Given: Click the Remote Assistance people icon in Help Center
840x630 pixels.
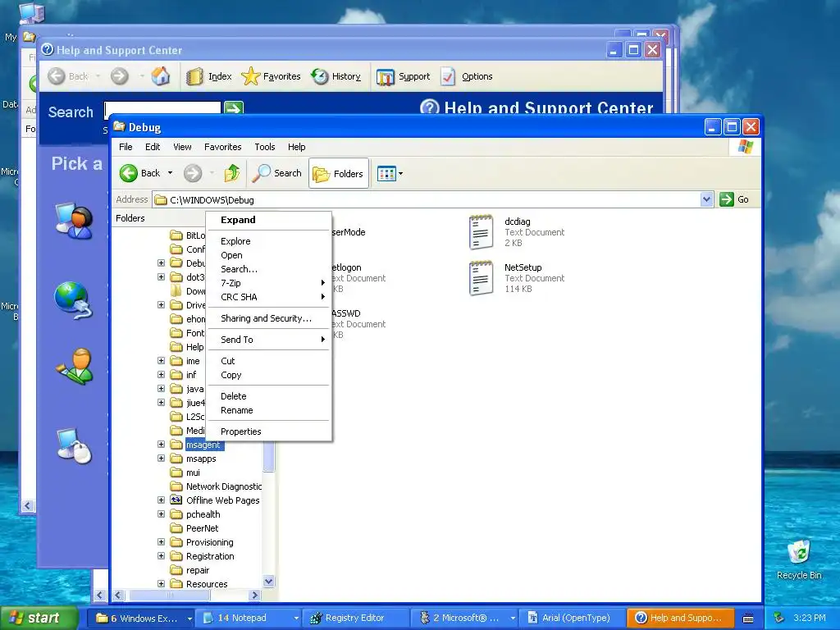Looking at the screenshot, I should [x=74, y=221].
